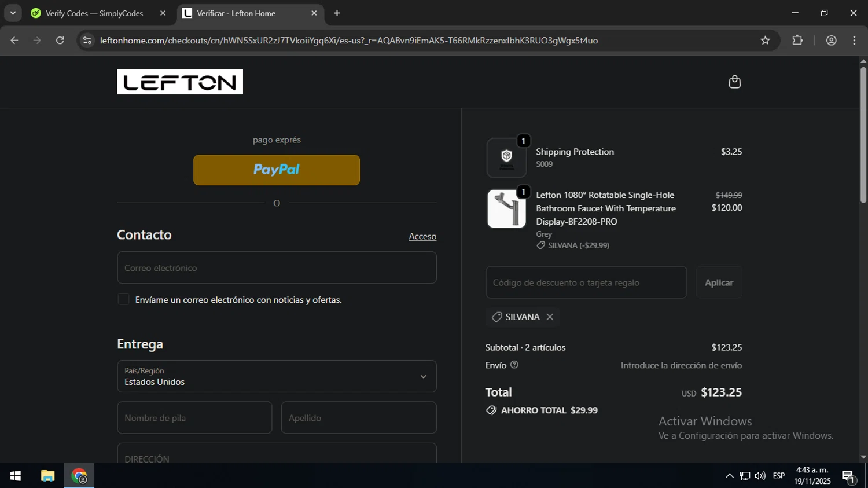Click the Subtotal · 2 artículos label
The image size is (868, 488).
(525, 347)
